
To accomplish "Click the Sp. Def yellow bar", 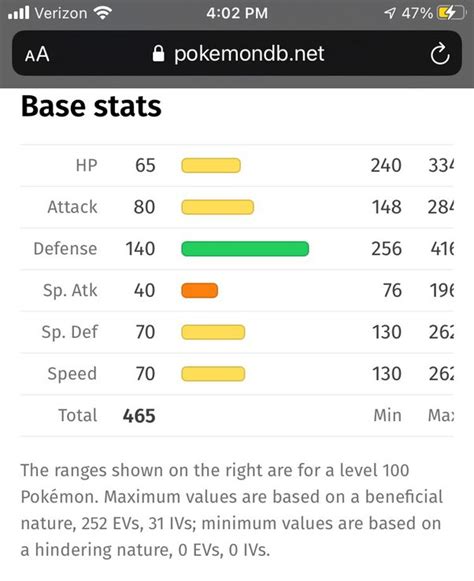I will pyautogui.click(x=213, y=332).
